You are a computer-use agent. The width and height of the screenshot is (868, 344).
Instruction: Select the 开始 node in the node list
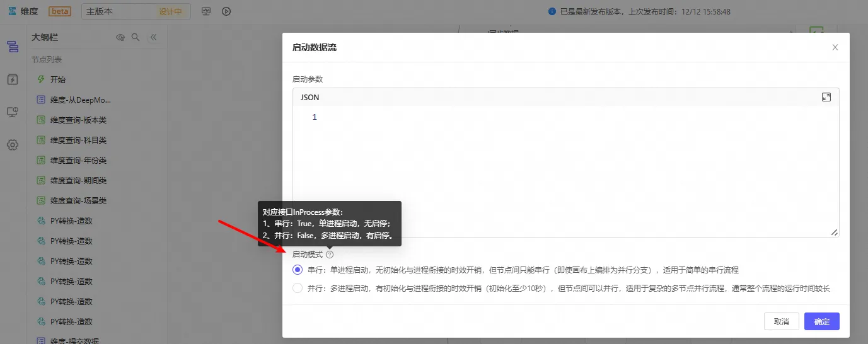pos(58,79)
